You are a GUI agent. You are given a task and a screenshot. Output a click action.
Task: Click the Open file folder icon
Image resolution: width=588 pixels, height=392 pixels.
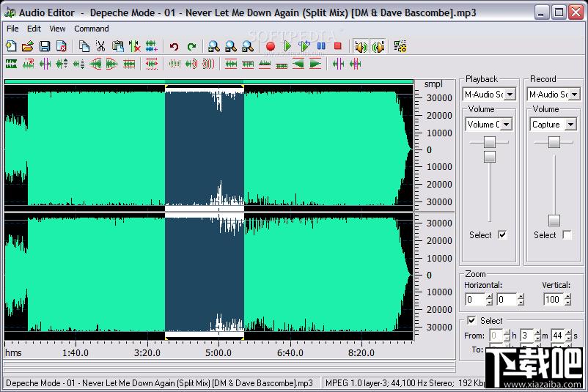28,46
